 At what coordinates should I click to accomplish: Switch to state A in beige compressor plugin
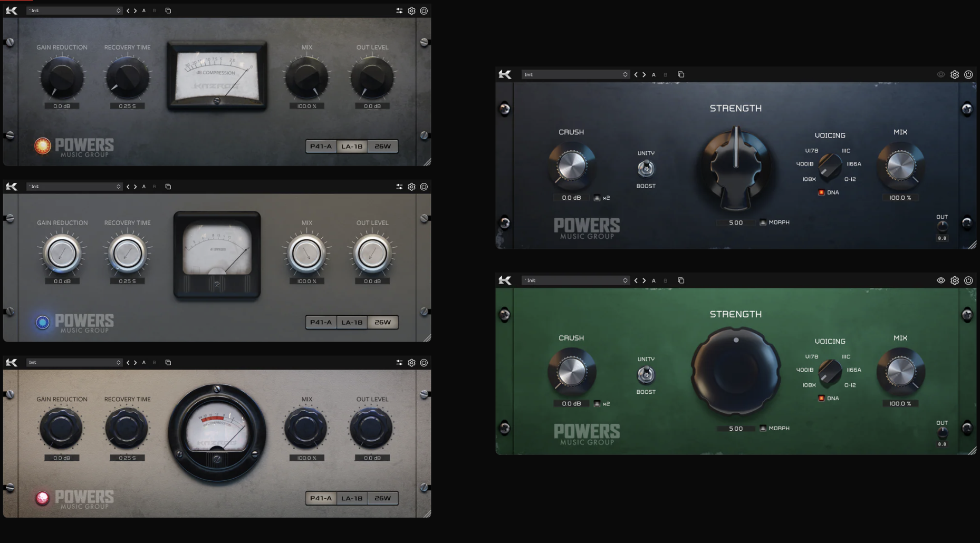click(x=144, y=363)
